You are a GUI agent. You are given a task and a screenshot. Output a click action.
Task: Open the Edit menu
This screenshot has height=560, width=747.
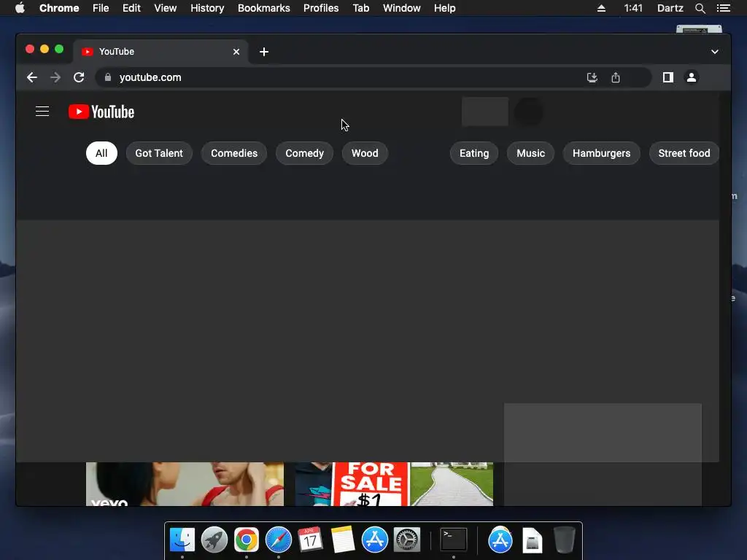pyautogui.click(x=131, y=8)
